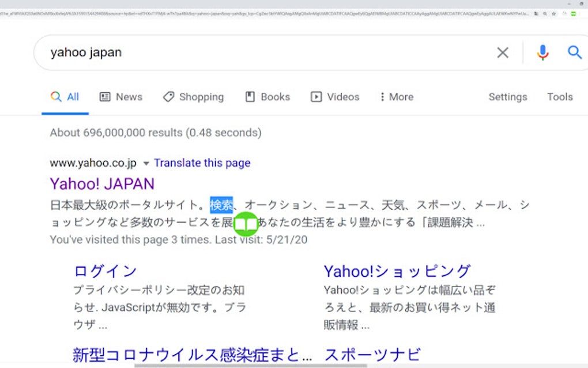Open the Tools filter options
Screen dimensions: 588x368
point(559,96)
